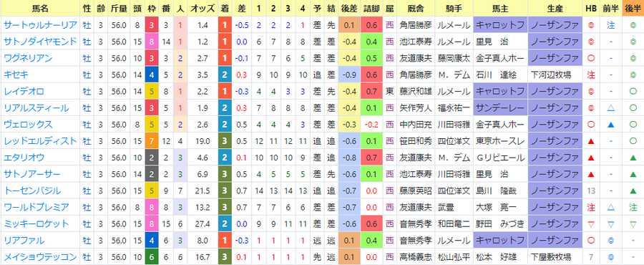Click 東 cell in レイデオロ row

(389, 91)
